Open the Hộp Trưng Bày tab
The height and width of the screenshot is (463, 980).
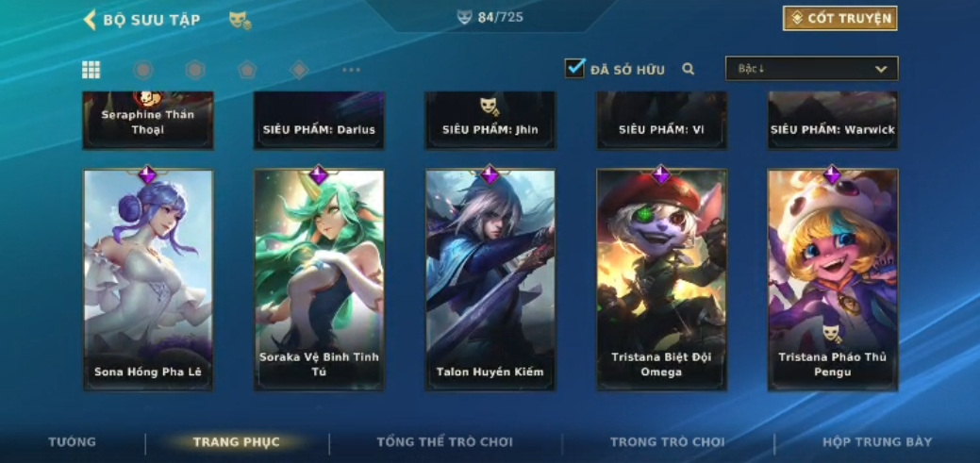877,442
